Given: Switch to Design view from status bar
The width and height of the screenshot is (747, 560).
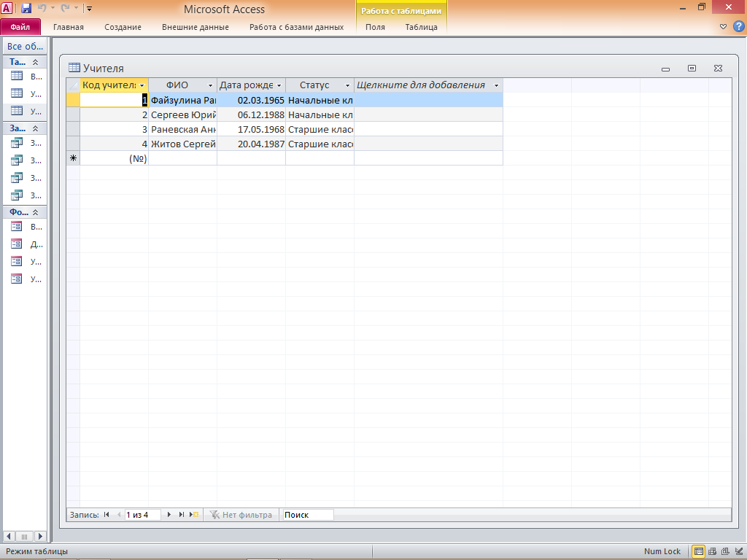Looking at the screenshot, I should point(738,551).
